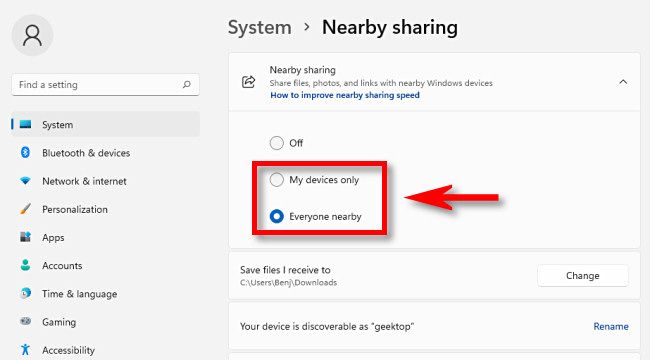The width and height of the screenshot is (650, 360).
Task: Click the Apps icon in sidebar
Action: (x=25, y=237)
